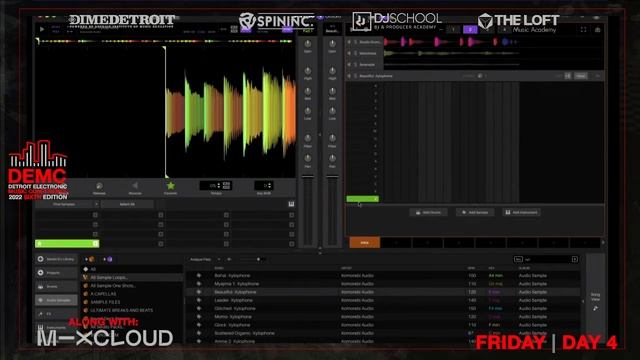
Task: Open the keyboard piano icon above sample pads
Action: 291,204
